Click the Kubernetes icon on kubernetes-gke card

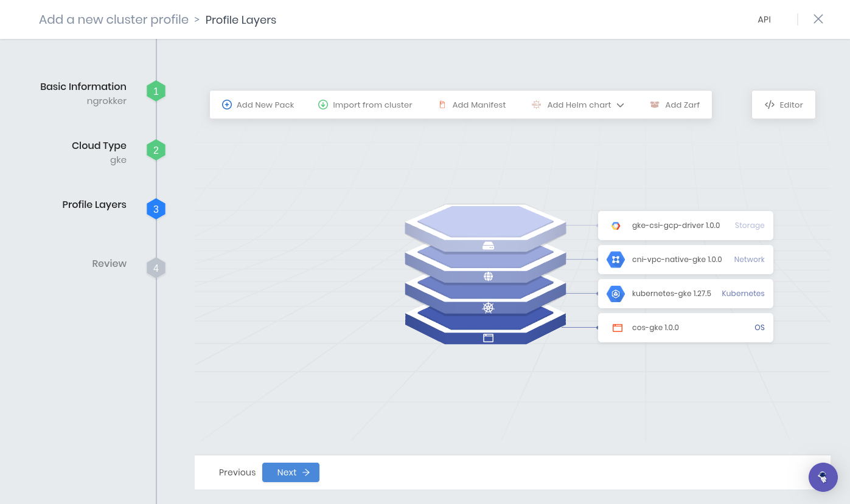click(615, 293)
